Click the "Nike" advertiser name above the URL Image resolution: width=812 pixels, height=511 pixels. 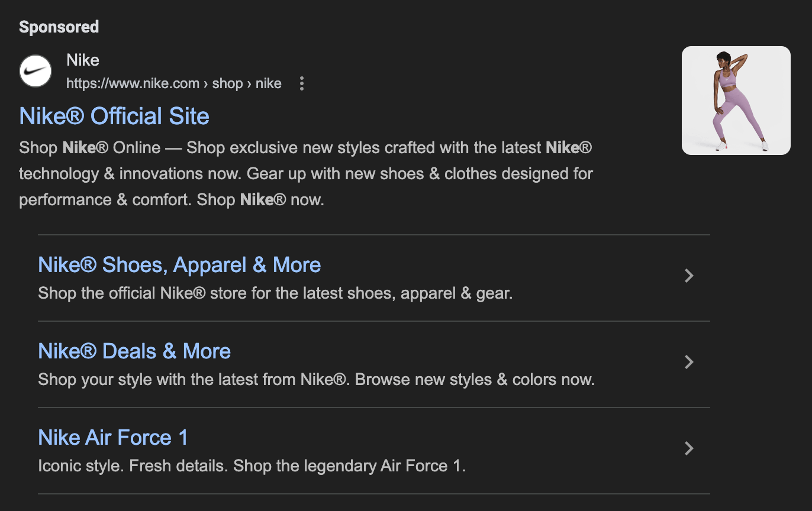click(x=83, y=60)
